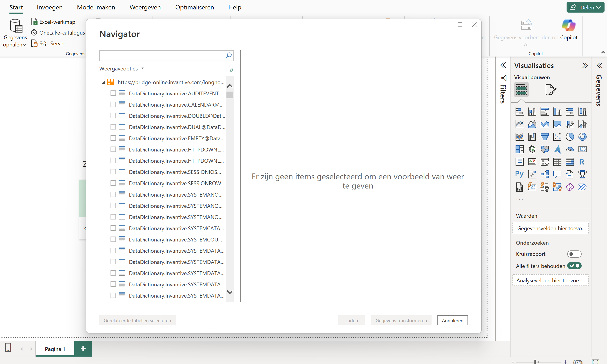Image resolution: width=607 pixels, height=364 pixels.
Task: Open the Invoegen ribbon tab
Action: point(50,7)
